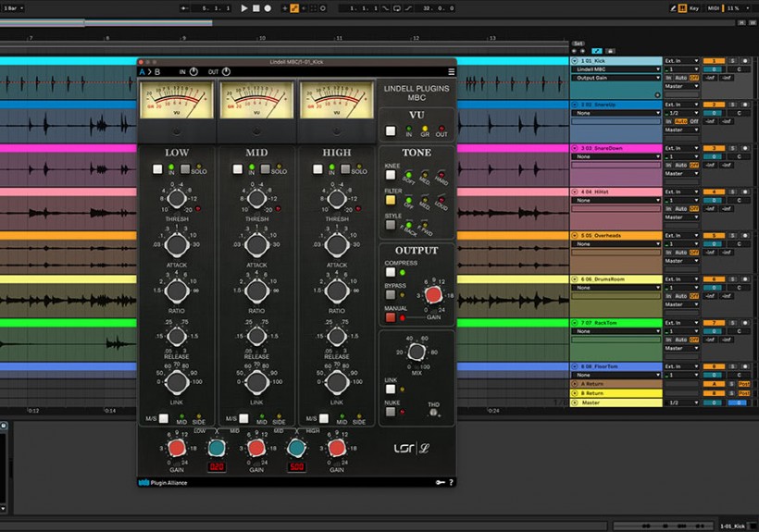Collapse the 1 01_Kick track
Viewport: 759px width, 532px height.
pyautogui.click(x=575, y=61)
